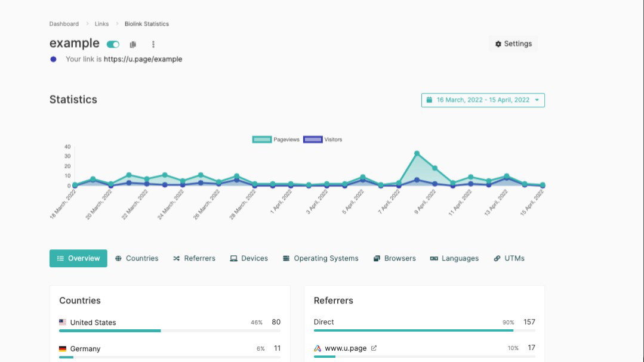Open the Links breadcrumb
The width and height of the screenshot is (644, 362).
click(101, 24)
